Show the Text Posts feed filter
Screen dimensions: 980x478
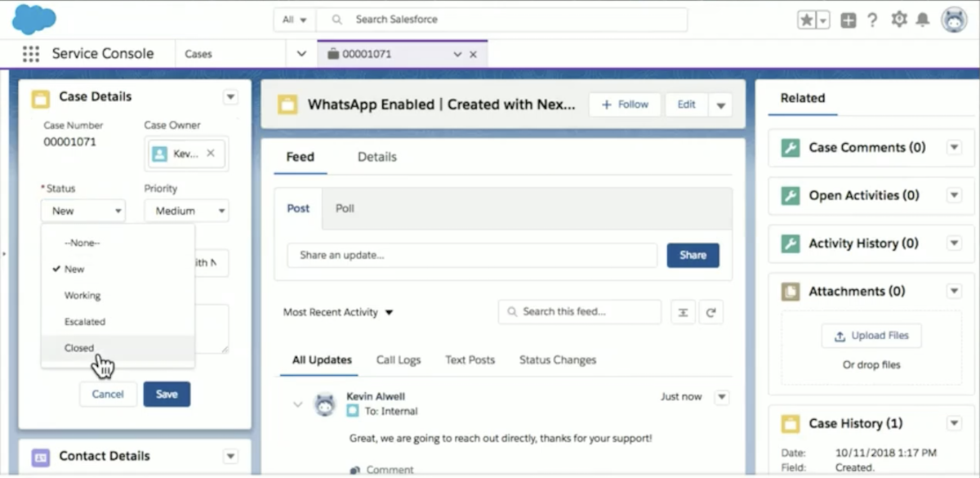pos(470,360)
